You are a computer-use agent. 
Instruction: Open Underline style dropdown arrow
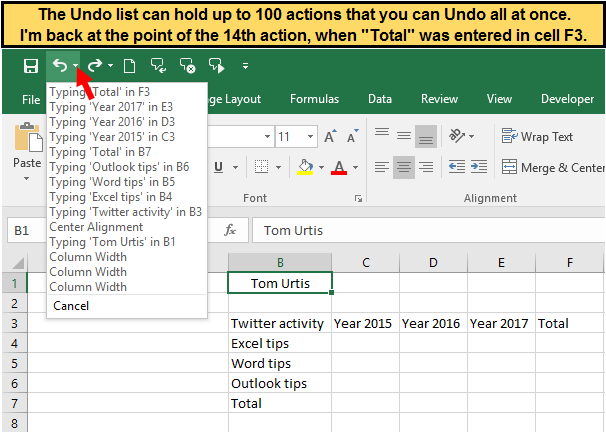click(235, 167)
